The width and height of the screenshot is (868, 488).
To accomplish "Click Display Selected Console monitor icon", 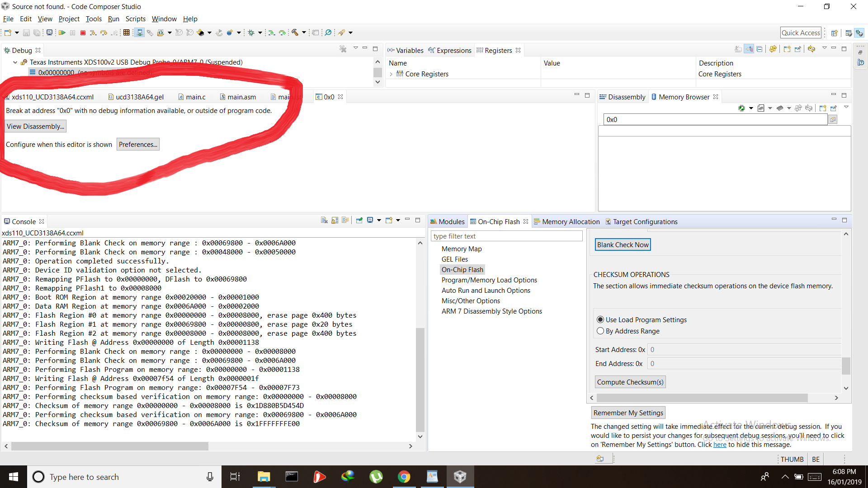I will (370, 220).
